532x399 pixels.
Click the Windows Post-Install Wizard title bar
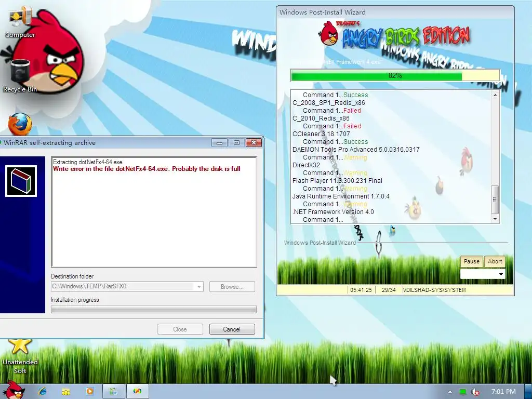[395, 12]
